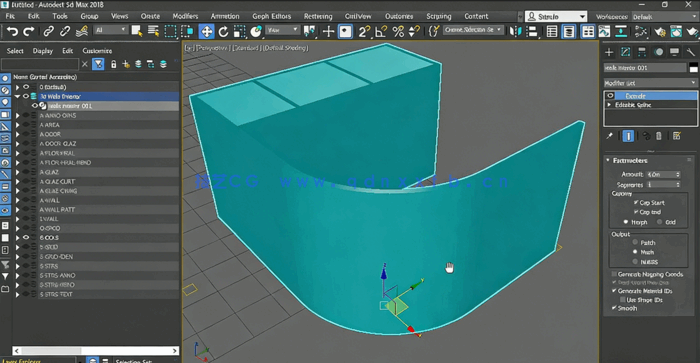Collapse the Parameters rollout
Image resolution: width=700 pixels, height=363 pixels.
point(608,160)
